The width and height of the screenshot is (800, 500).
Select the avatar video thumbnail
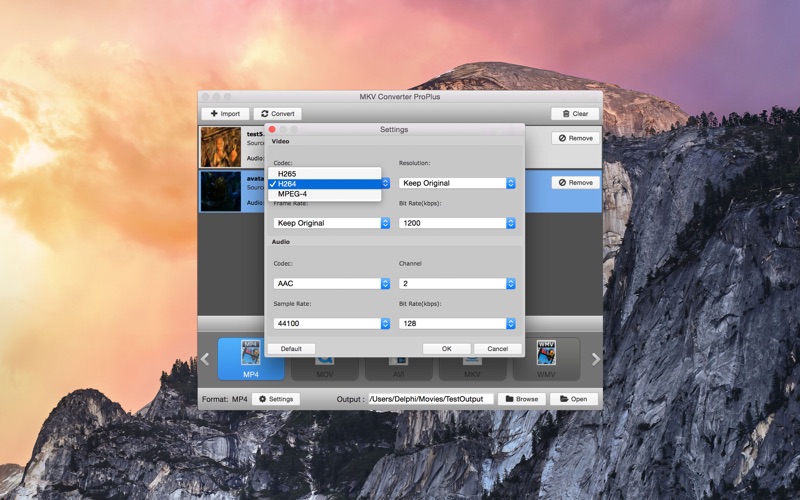(x=220, y=191)
